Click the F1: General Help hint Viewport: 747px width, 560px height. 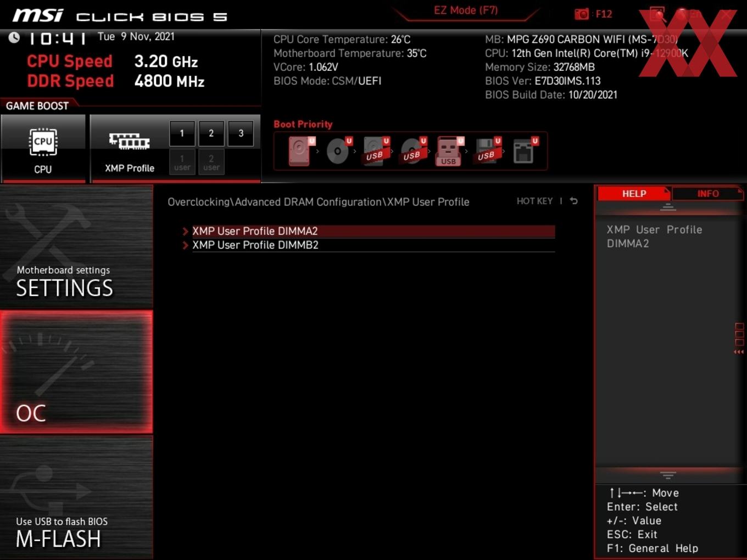pos(653,548)
